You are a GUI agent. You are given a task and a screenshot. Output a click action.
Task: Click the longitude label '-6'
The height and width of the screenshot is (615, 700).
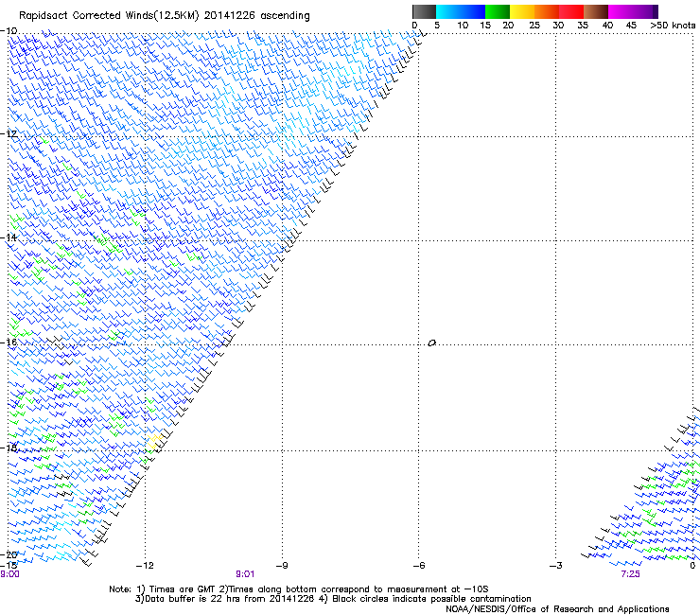418,566
